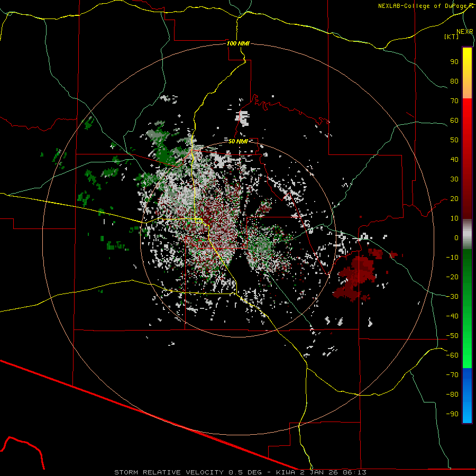
Task: Select the 60 value on velocity scale
Action: point(454,121)
